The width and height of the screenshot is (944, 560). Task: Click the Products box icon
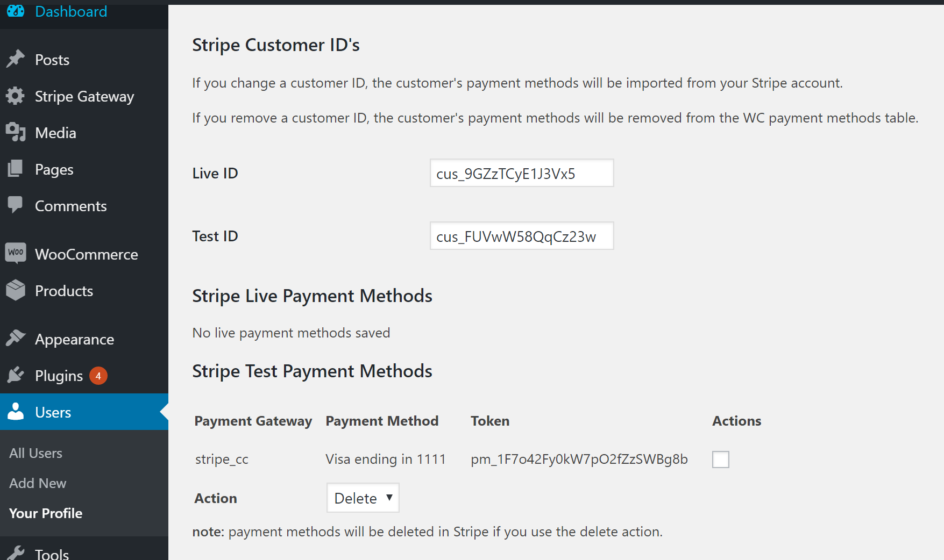(x=16, y=290)
